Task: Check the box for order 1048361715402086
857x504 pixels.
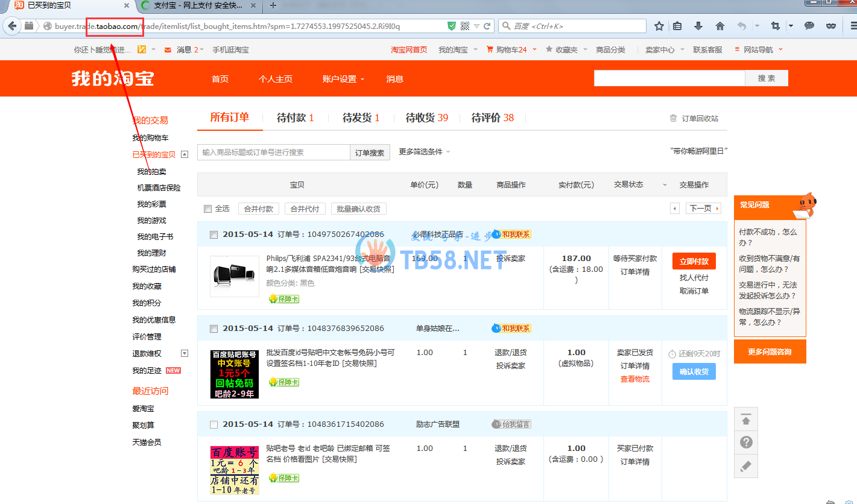Action: coord(213,424)
